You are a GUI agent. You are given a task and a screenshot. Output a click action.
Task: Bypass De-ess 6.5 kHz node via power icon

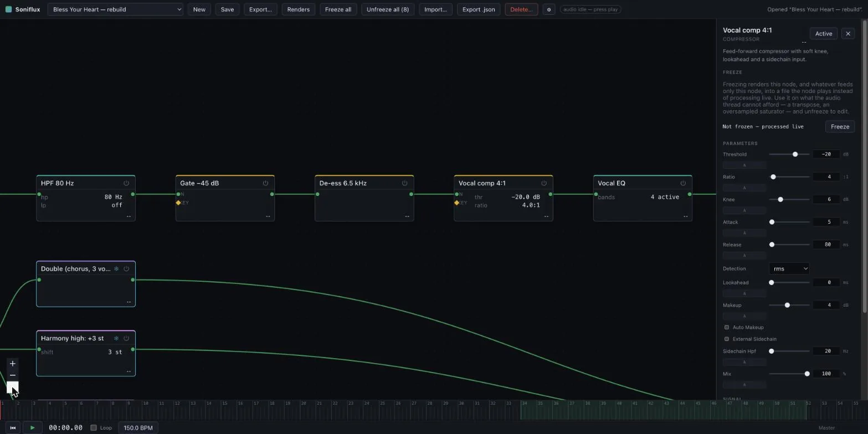tap(404, 183)
